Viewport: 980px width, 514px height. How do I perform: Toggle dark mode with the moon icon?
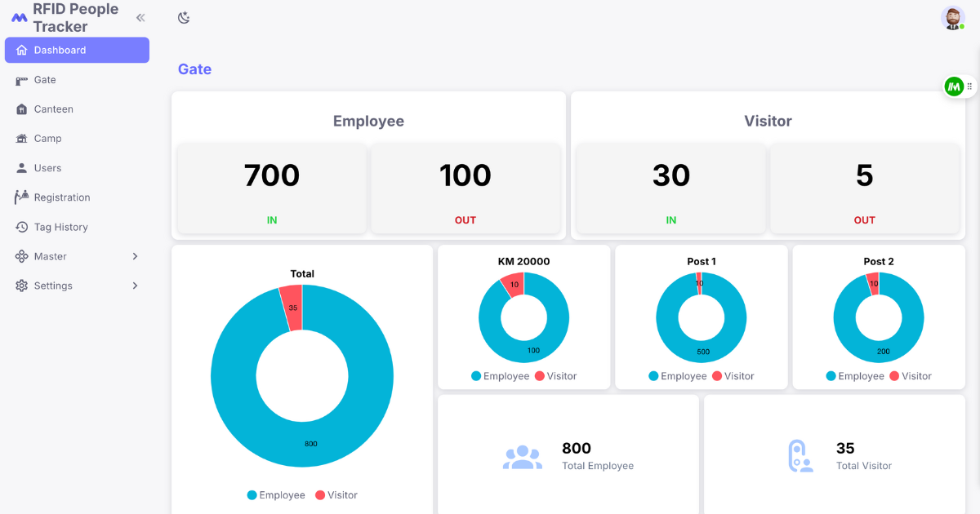click(184, 17)
